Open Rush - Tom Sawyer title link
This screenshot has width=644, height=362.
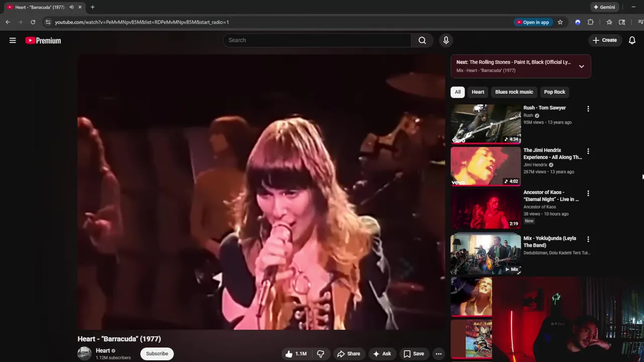(x=544, y=108)
